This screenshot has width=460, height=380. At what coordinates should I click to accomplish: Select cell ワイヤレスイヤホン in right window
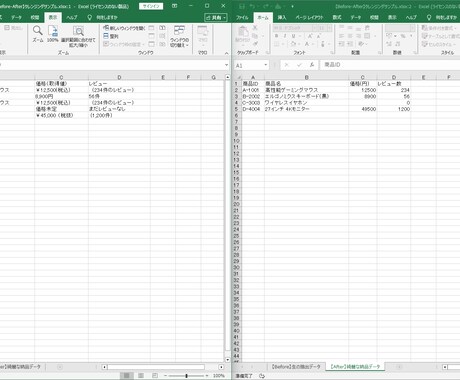pos(306,103)
